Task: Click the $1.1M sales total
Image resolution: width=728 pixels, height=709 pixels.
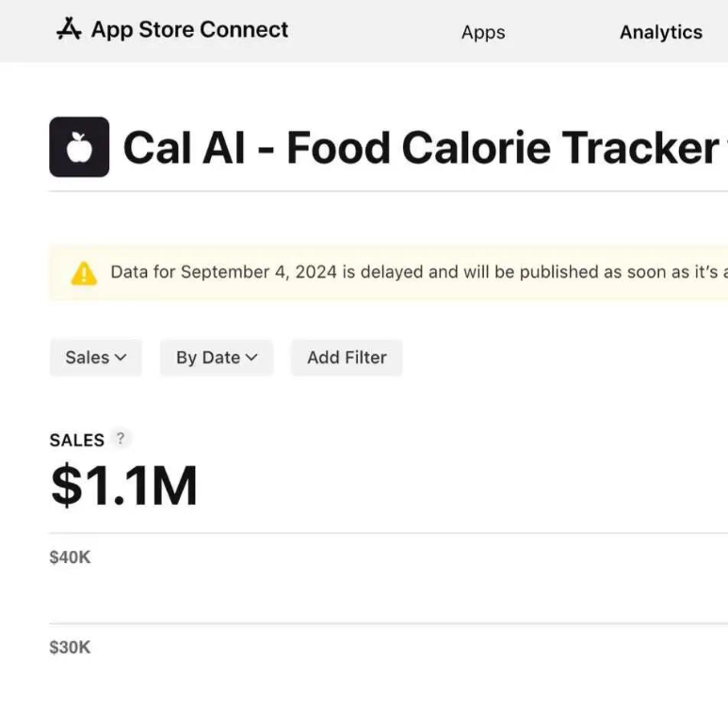Action: (123, 486)
